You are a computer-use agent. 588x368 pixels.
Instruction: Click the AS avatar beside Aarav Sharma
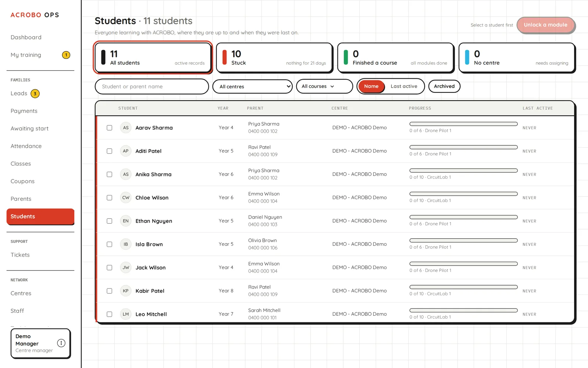click(126, 128)
